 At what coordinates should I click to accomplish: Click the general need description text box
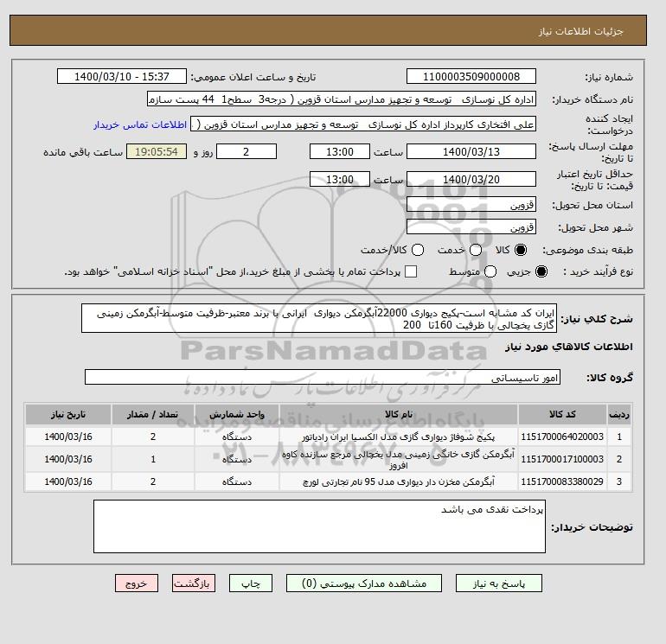pyautogui.click(x=319, y=318)
